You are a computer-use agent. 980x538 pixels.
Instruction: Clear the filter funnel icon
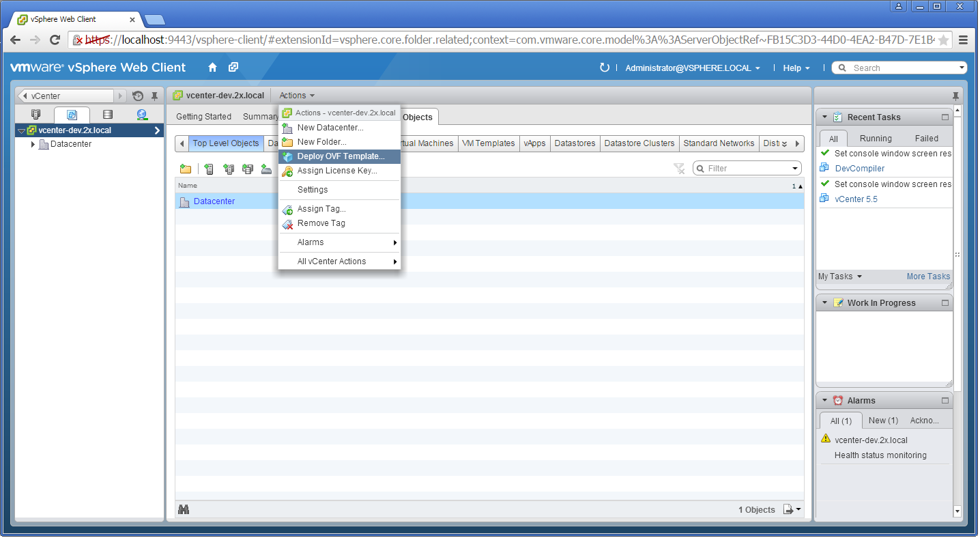tap(679, 169)
